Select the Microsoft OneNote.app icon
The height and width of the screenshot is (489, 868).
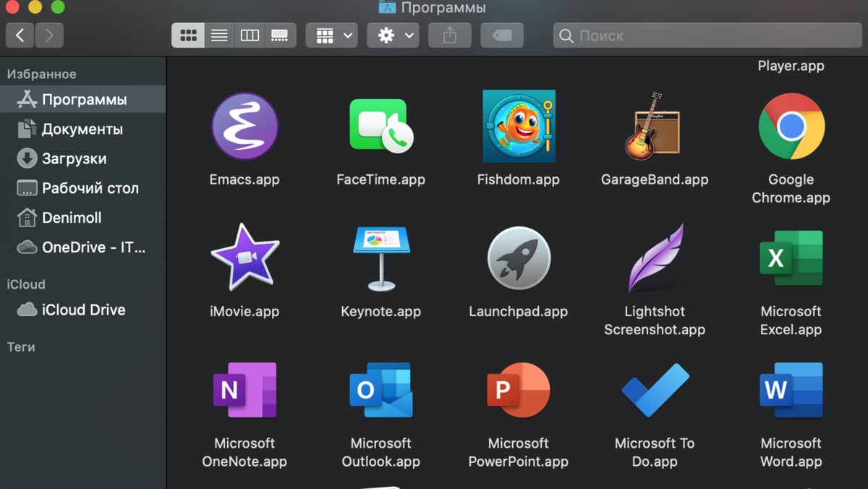[244, 391]
